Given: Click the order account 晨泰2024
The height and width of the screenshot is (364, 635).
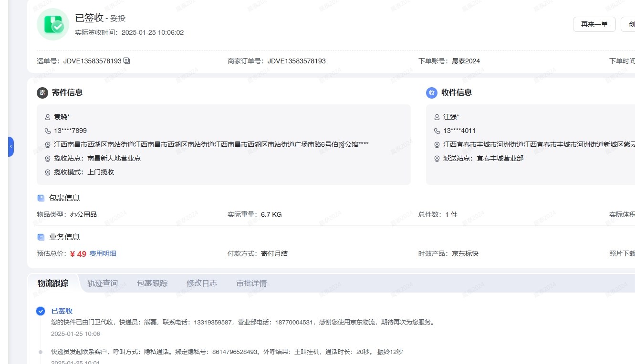Looking at the screenshot, I should pos(466,61).
